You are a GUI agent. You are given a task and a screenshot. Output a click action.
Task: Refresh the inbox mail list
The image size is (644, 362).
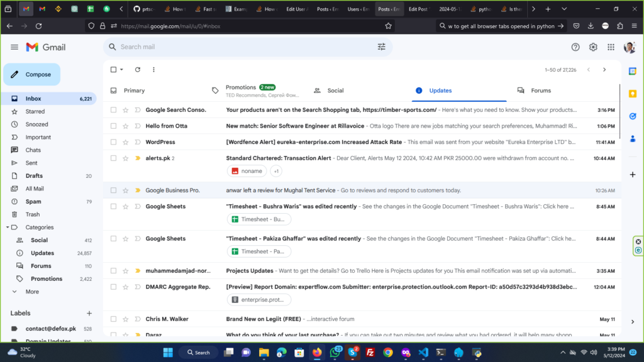[x=138, y=70]
